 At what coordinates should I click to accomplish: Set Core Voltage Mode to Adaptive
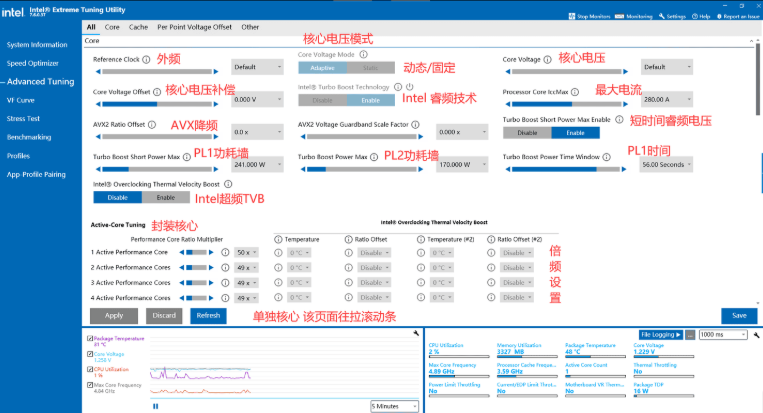click(x=322, y=67)
